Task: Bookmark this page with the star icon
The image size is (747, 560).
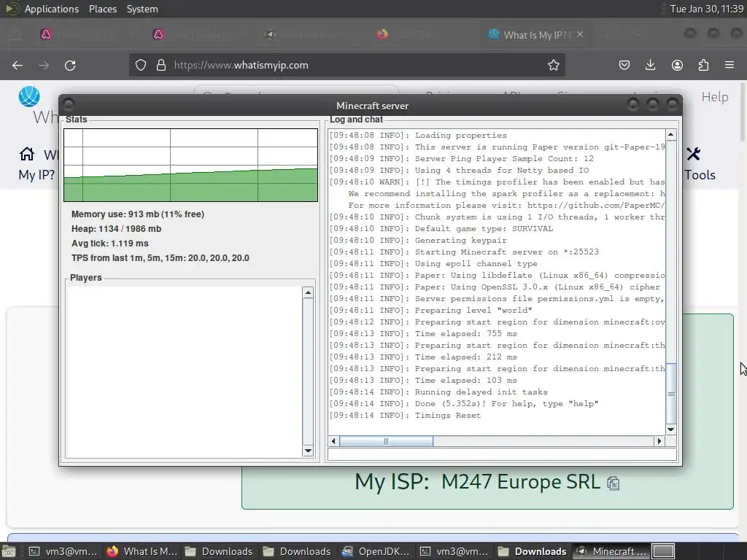Action: 553,65
